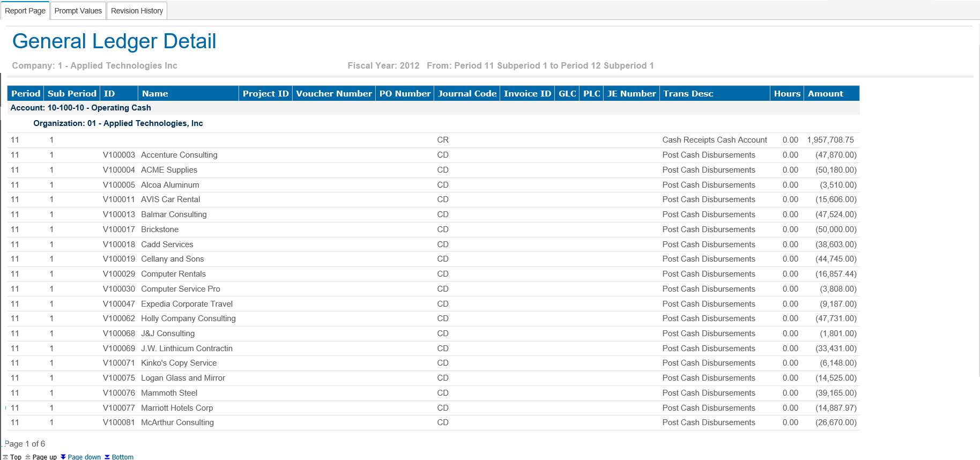Select the Accenture Consulting vendor name

[x=179, y=155]
